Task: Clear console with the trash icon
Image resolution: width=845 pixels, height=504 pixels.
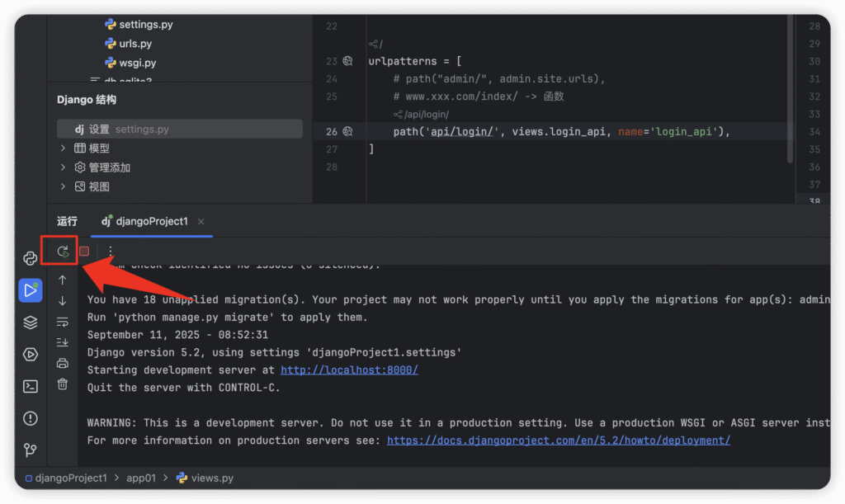Action: [x=63, y=384]
